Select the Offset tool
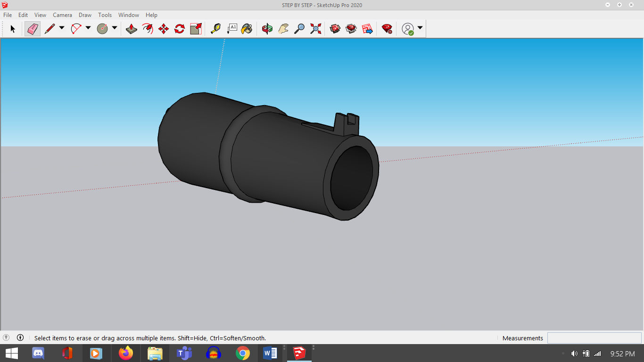The image size is (644, 362). pos(148,29)
